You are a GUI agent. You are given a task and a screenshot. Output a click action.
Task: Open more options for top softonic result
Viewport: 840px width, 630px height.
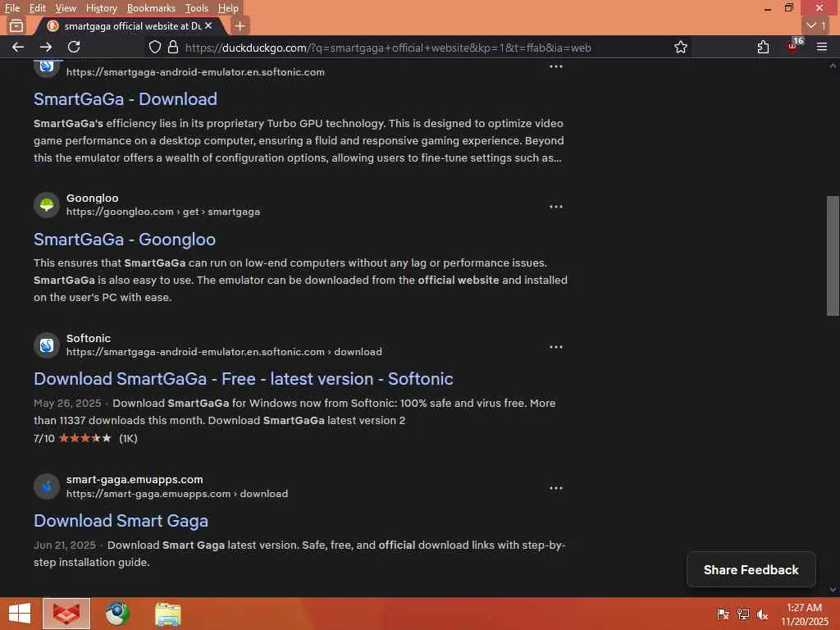[555, 66]
